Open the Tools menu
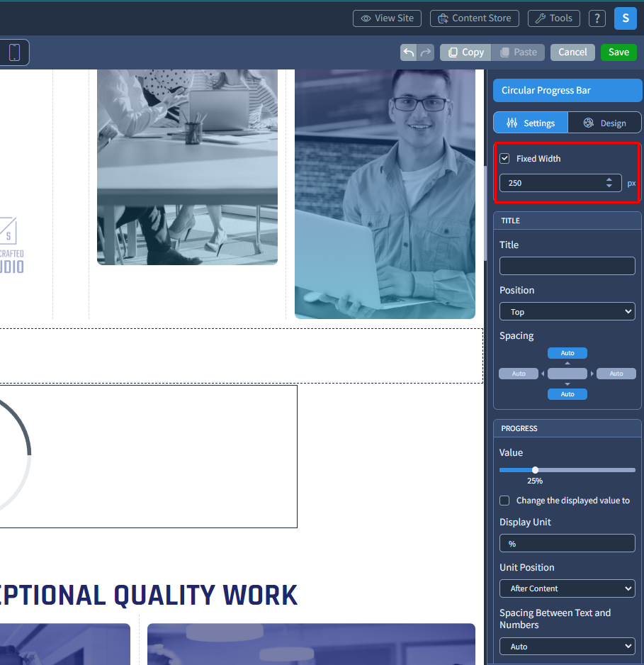 (554, 18)
